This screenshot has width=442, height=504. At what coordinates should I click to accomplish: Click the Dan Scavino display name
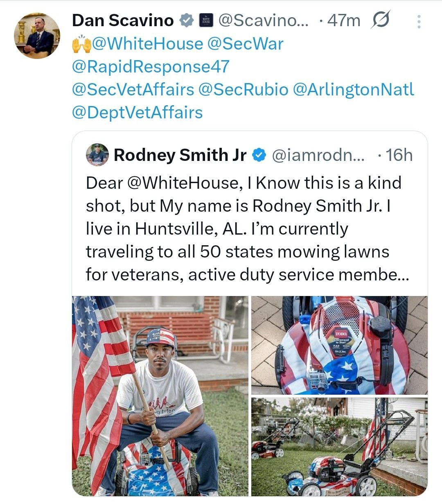[123, 20]
